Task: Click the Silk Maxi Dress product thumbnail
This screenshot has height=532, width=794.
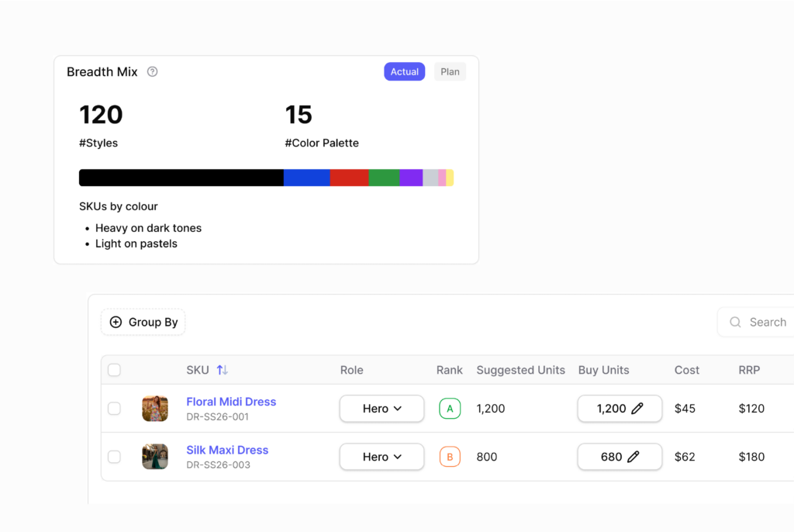Action: (x=155, y=457)
